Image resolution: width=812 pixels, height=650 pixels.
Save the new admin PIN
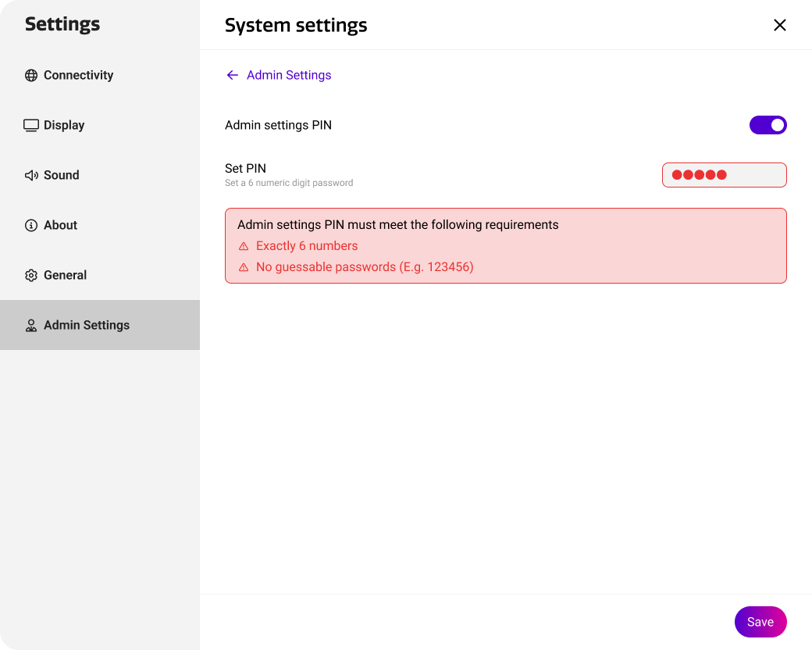[760, 622]
